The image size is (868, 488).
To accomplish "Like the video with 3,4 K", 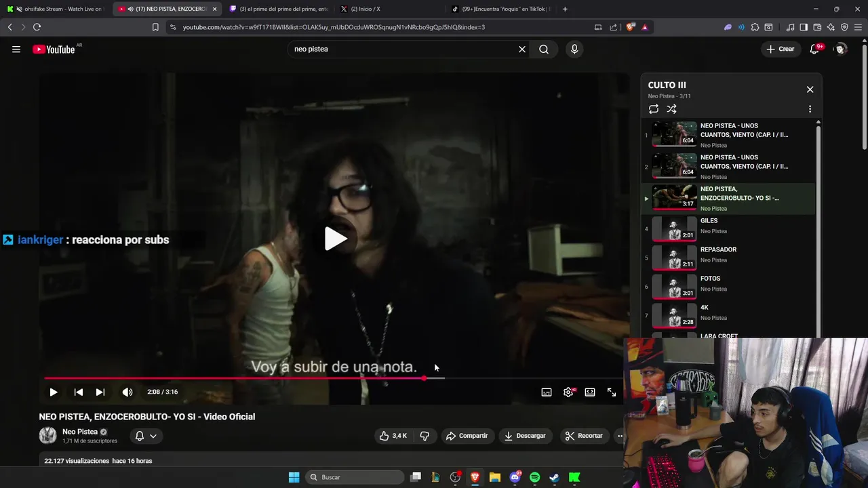I will point(393,436).
